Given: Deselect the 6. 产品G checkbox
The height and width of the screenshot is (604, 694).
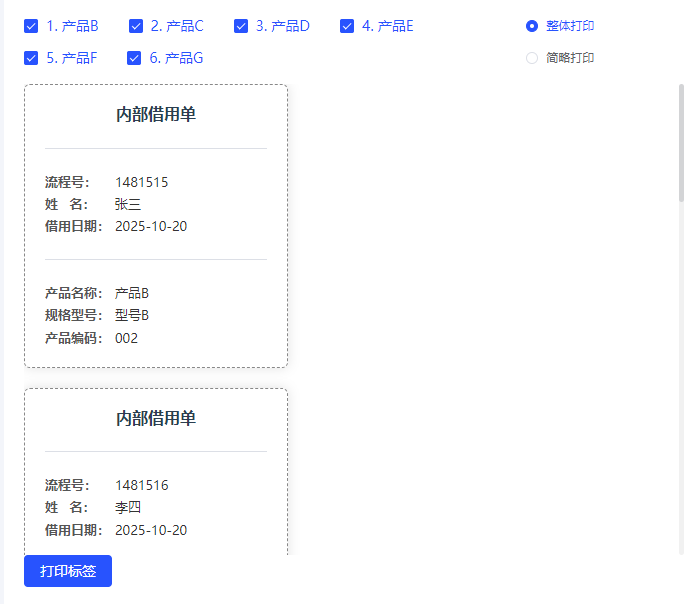Looking at the screenshot, I should coord(134,58).
